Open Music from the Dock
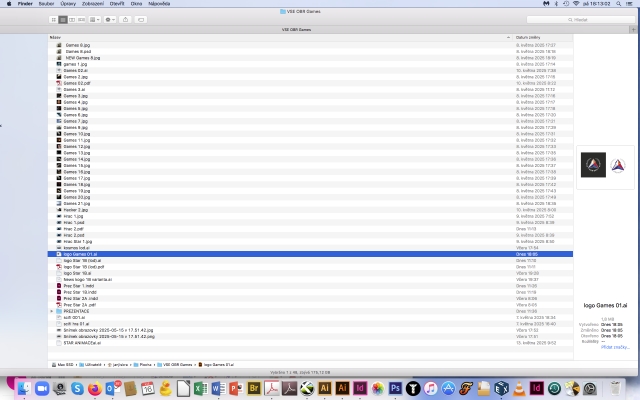The width and height of the screenshot is (640, 400). pos(430,389)
